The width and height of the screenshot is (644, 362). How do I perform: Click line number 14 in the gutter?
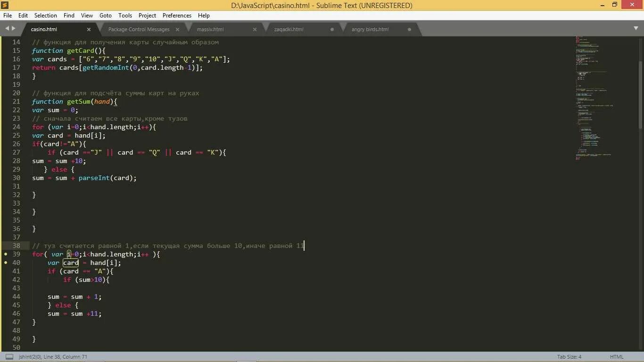[16, 42]
